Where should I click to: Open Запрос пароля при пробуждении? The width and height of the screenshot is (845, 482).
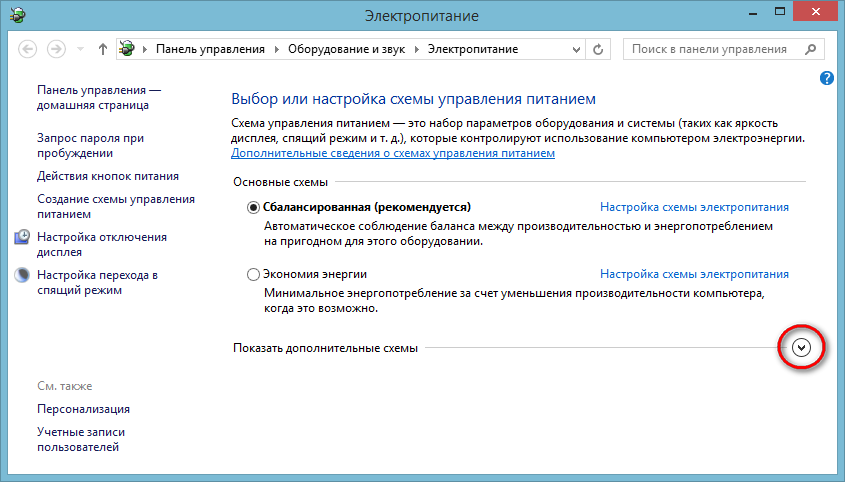(x=91, y=146)
